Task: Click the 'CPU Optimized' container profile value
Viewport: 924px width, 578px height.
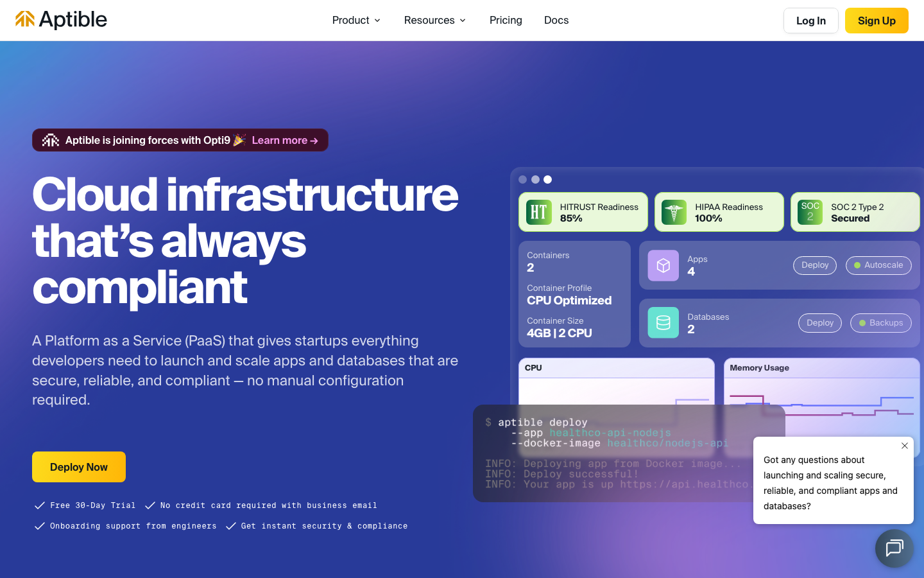Action: pyautogui.click(x=569, y=301)
